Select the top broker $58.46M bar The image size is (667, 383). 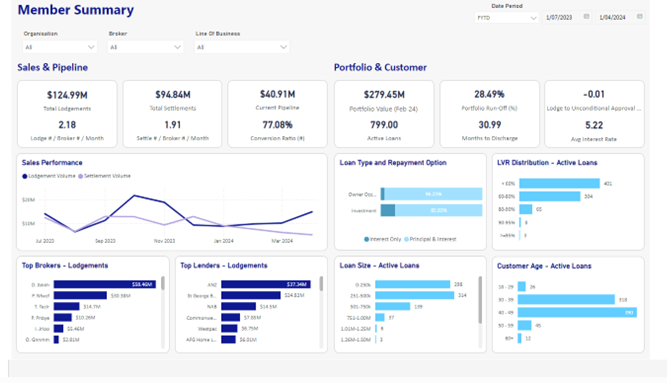click(105, 284)
